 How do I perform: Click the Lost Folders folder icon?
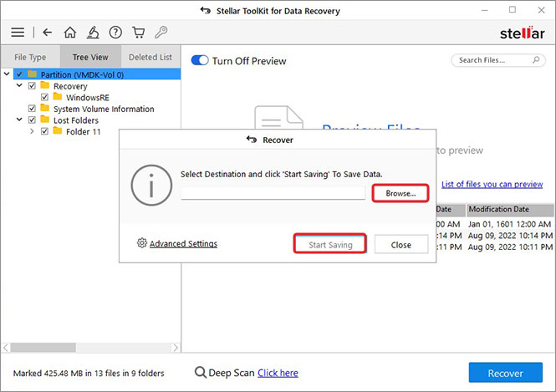point(44,120)
